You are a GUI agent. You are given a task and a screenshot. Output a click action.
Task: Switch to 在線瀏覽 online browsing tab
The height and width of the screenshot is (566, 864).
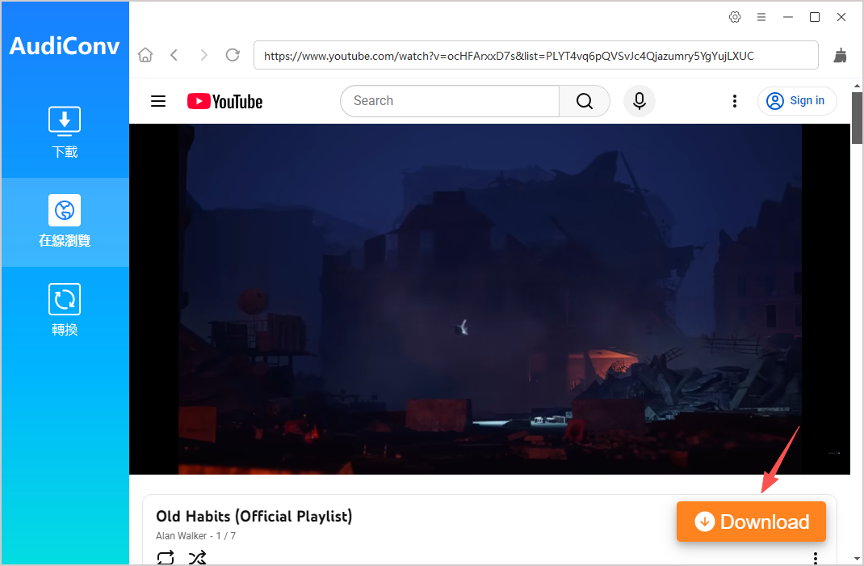coord(65,222)
